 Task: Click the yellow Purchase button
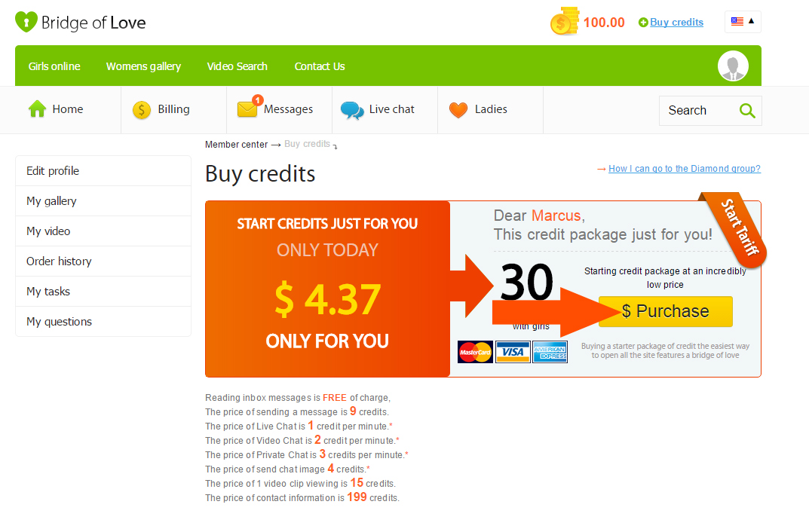665,311
